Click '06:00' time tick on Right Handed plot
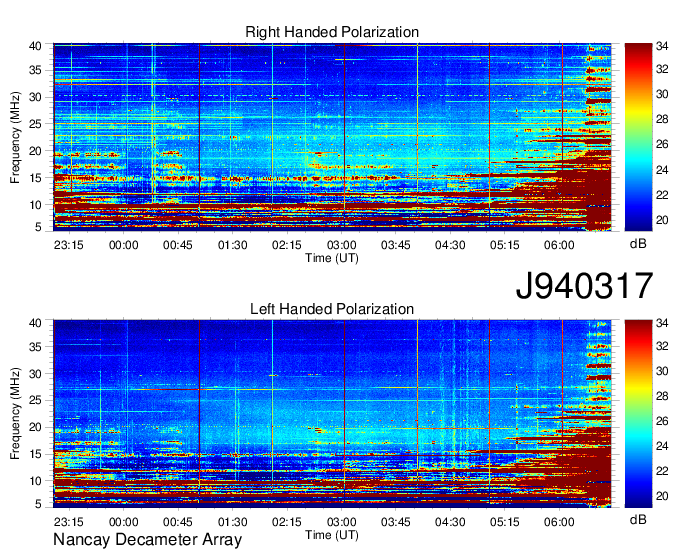The image size is (680, 552). 559,245
